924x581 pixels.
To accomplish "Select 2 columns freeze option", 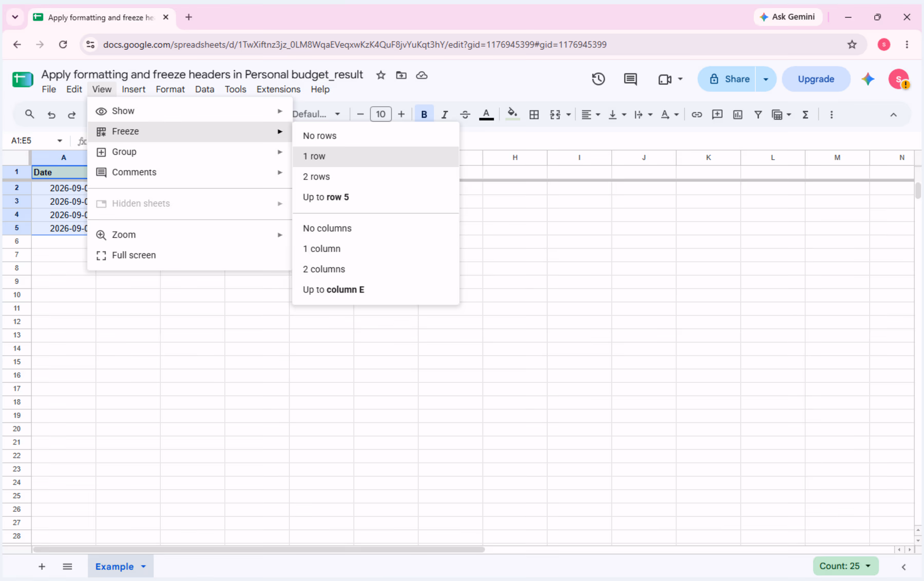I will [x=376, y=269].
